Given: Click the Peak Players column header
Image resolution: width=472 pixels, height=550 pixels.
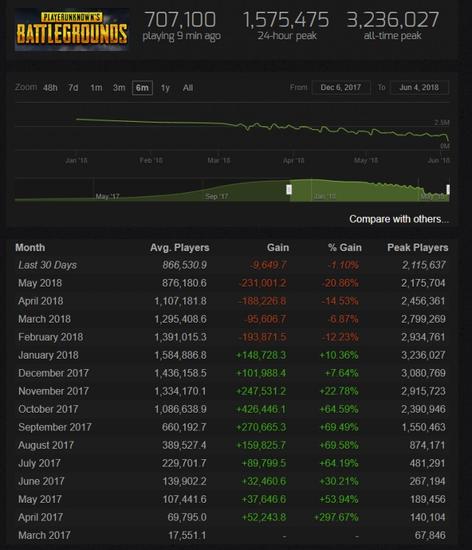Looking at the screenshot, I should click(418, 248).
